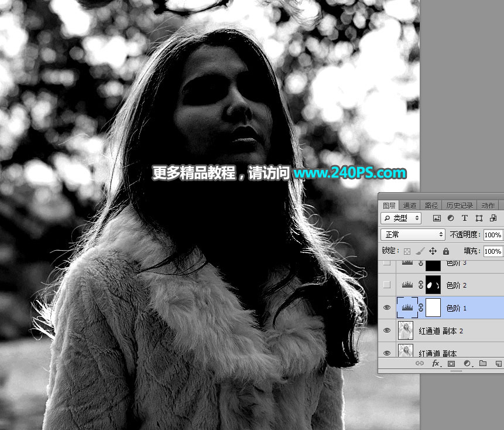The height and width of the screenshot is (430, 504).
Task: Create a new group with the folder icon
Action: (483, 364)
